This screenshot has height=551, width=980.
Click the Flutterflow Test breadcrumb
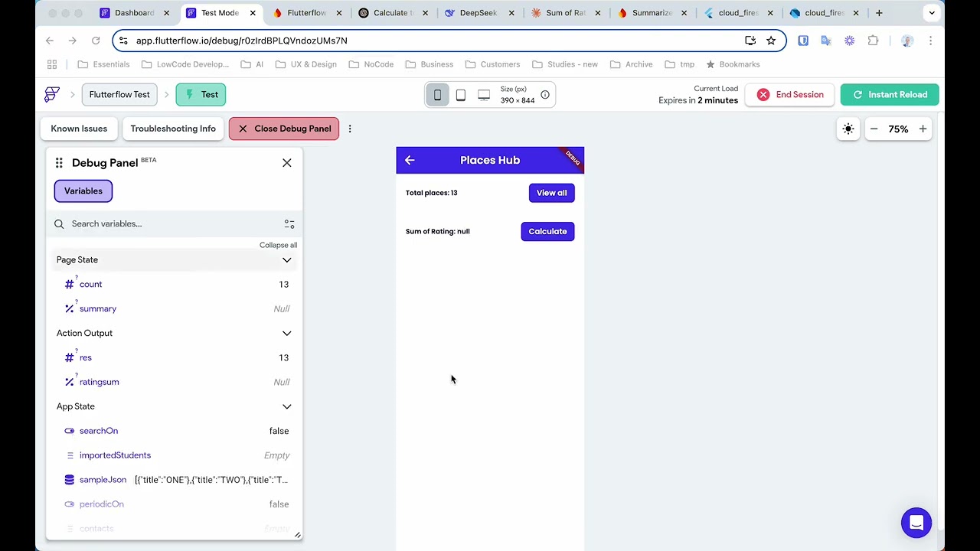click(119, 95)
